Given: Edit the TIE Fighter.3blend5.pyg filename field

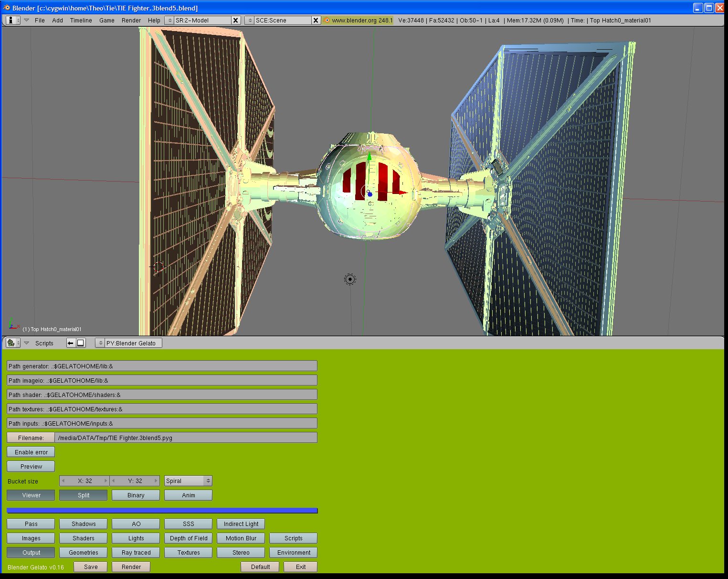Looking at the screenshot, I should (186, 438).
